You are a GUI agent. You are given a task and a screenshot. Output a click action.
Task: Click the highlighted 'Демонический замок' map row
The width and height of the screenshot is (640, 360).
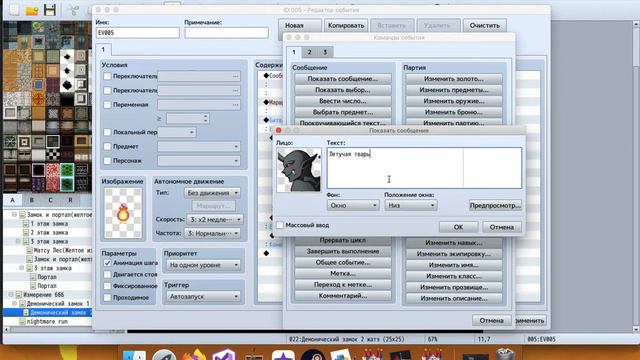(x=48, y=313)
